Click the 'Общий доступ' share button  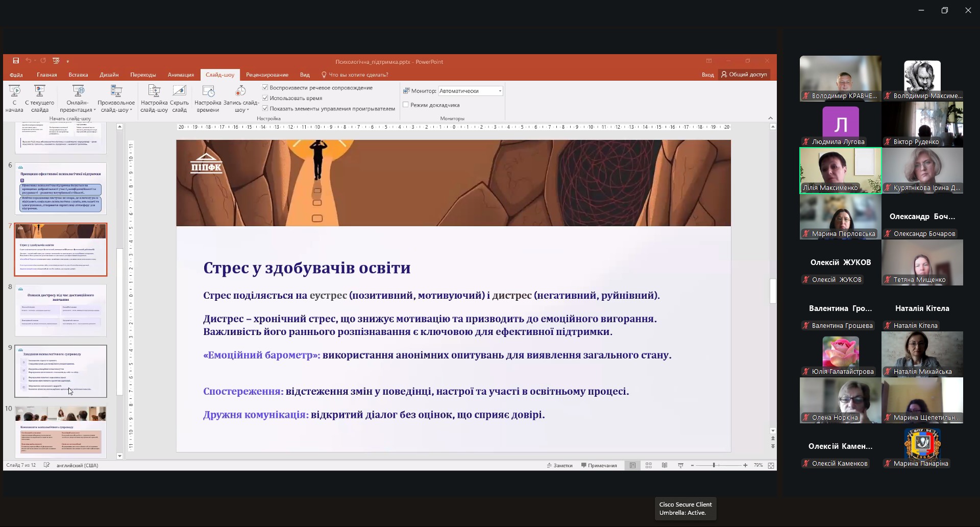(744, 75)
